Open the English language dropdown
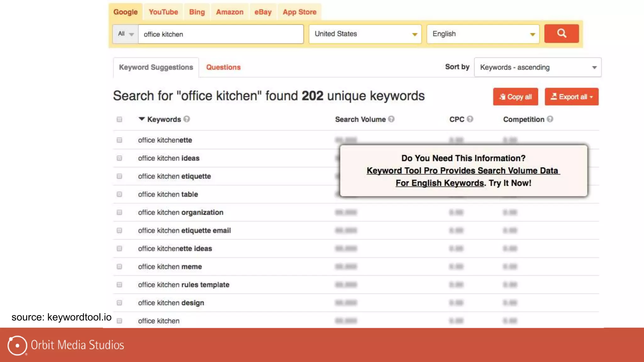Viewport: 644px width, 362px height. pyautogui.click(x=483, y=34)
